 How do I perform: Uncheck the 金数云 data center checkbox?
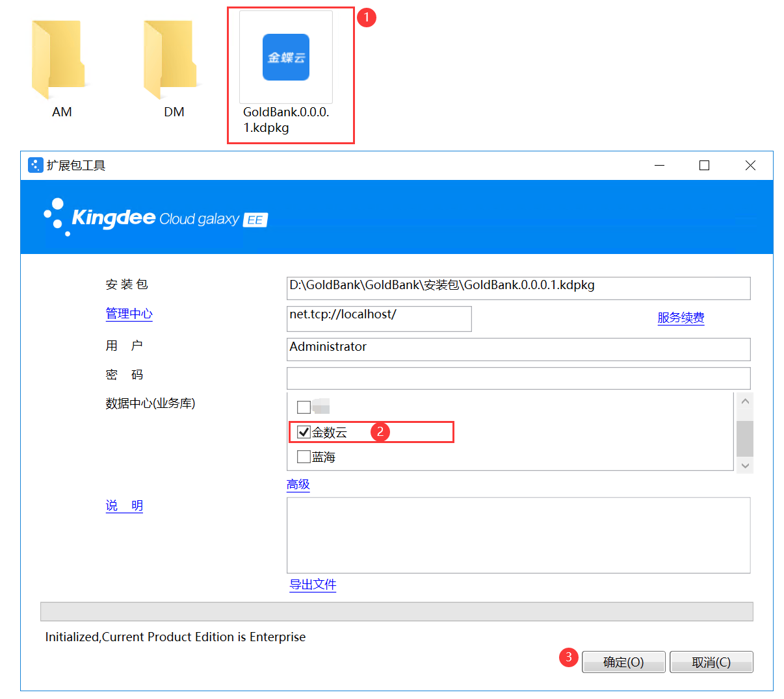tap(304, 432)
